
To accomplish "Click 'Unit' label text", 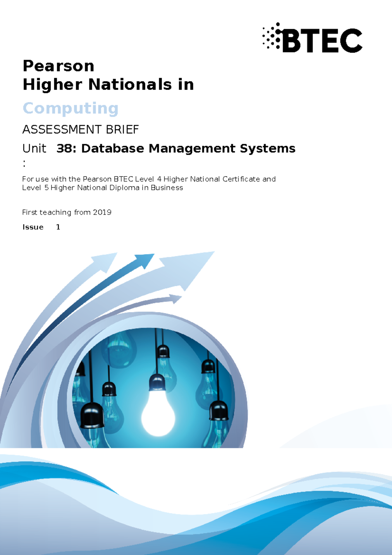I will click(34, 148).
